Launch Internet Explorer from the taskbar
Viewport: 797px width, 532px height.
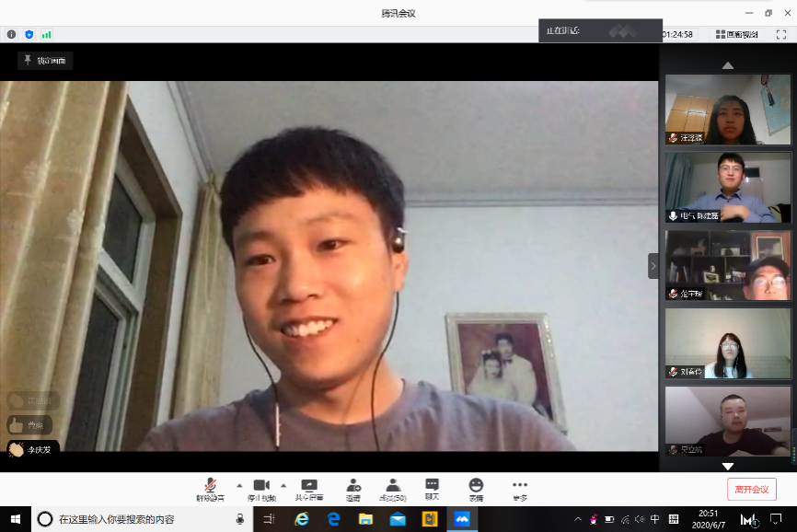[302, 519]
